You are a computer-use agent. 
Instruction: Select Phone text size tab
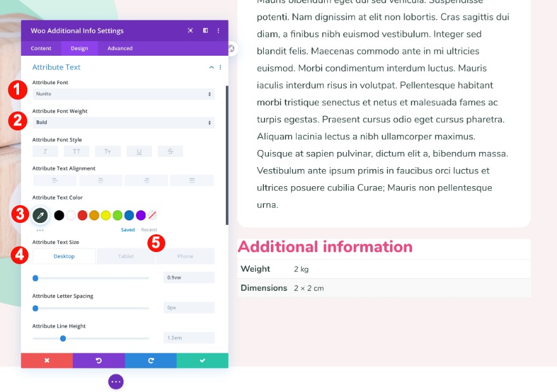185,256
